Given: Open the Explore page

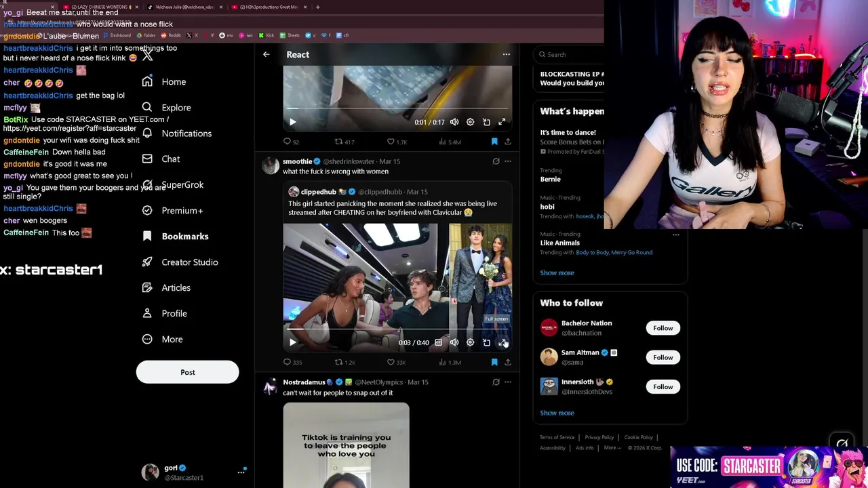Looking at the screenshot, I should [x=167, y=107].
